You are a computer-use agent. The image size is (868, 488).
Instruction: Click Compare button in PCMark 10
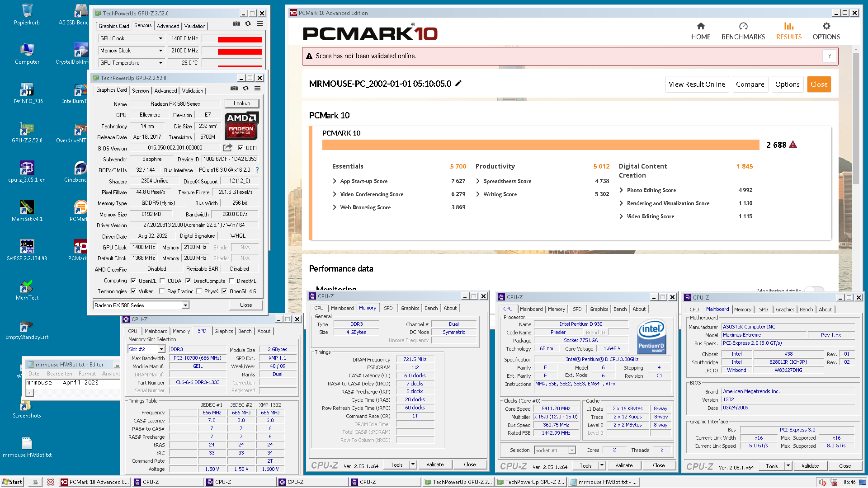tap(750, 84)
